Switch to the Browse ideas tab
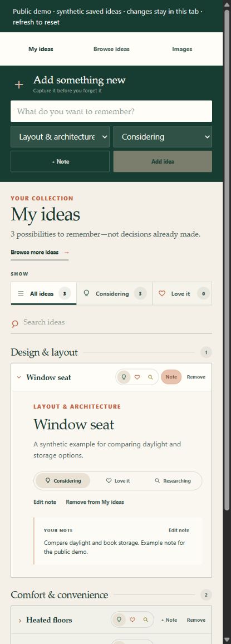 [x=111, y=49]
